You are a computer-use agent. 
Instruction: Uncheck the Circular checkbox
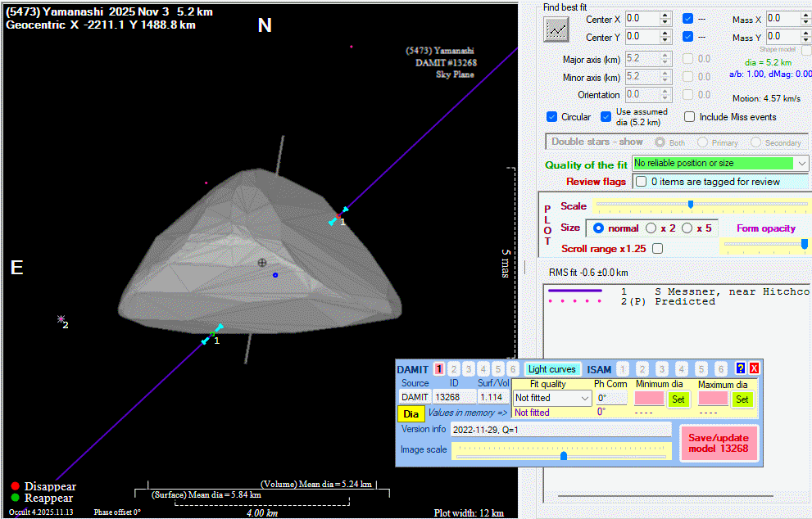click(551, 117)
